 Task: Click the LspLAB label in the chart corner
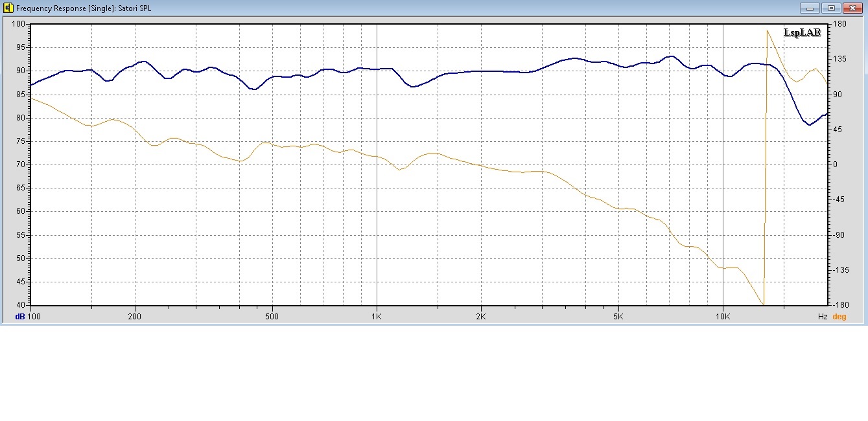tap(802, 32)
